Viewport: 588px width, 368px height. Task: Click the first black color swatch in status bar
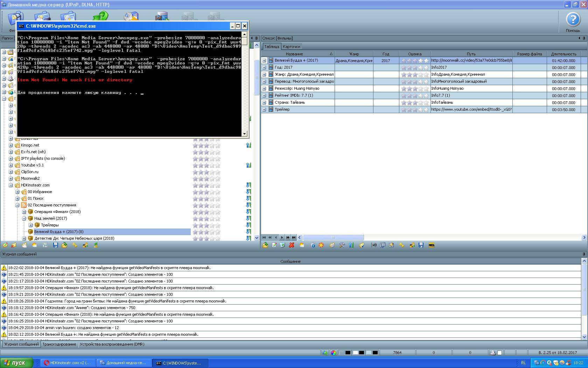pos(348,353)
